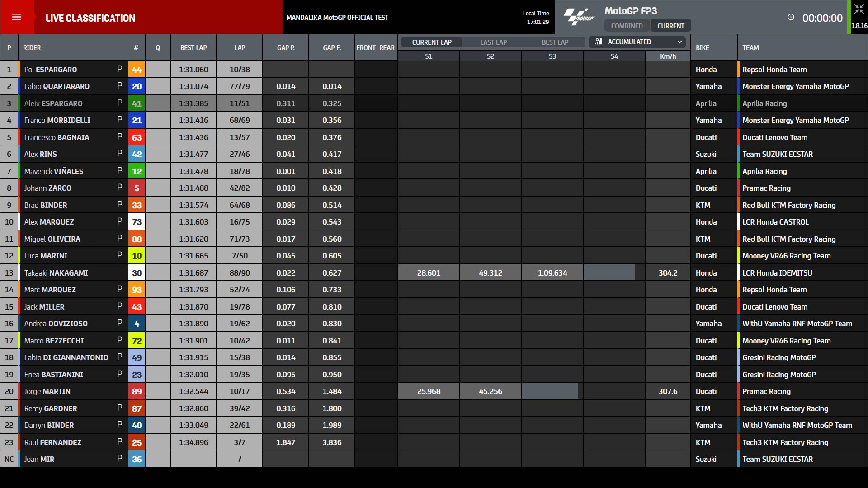The width and height of the screenshot is (868, 488).
Task: Select rider Marc MARQUEZ
Action: [x=50, y=290]
